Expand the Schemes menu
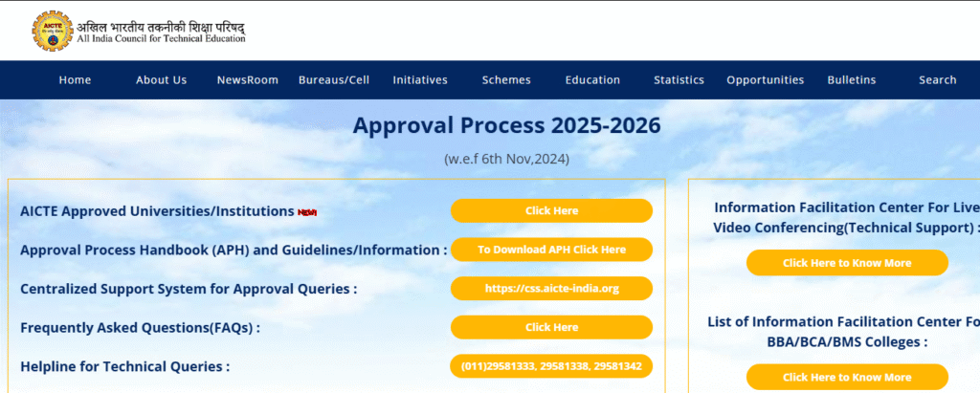 [x=505, y=80]
